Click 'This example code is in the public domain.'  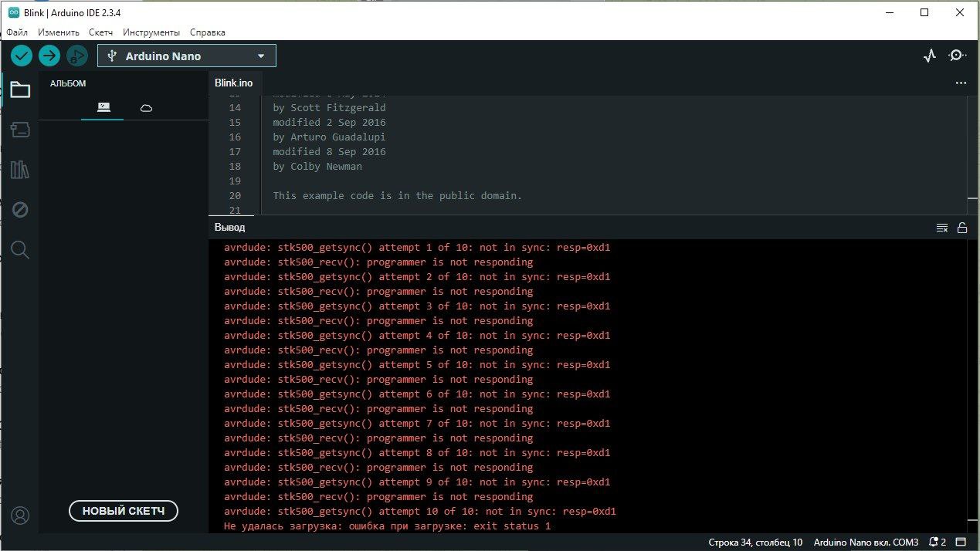pyautogui.click(x=398, y=195)
